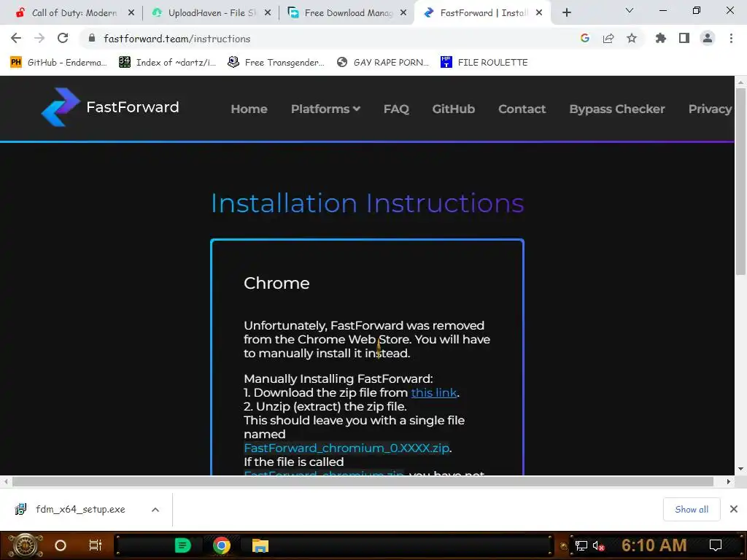
Task: Switch to the Call of Duty tab
Action: (74, 13)
